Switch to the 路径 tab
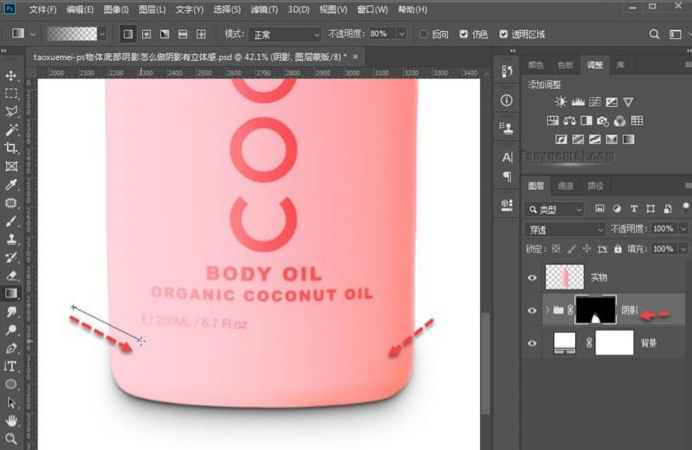 (x=595, y=186)
